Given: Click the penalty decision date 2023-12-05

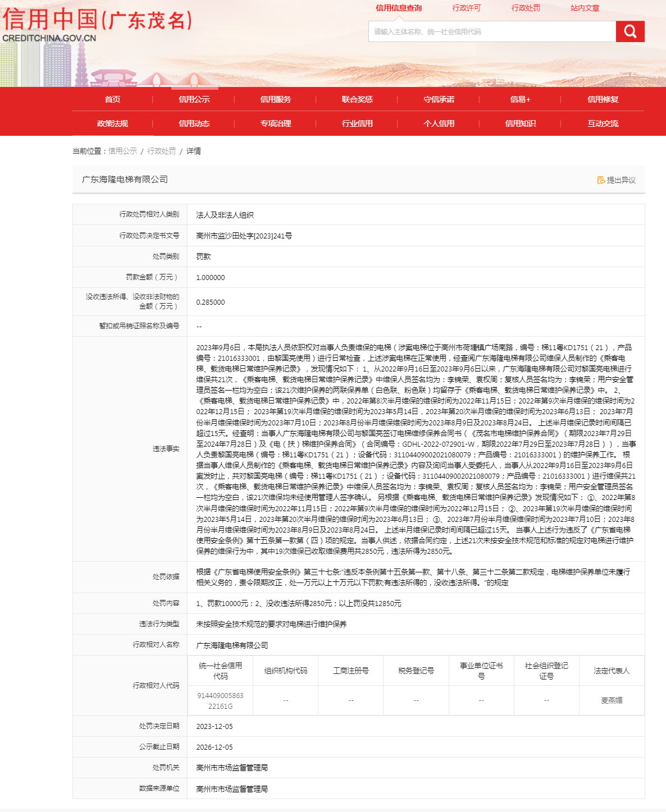Looking at the screenshot, I should (x=215, y=726).
